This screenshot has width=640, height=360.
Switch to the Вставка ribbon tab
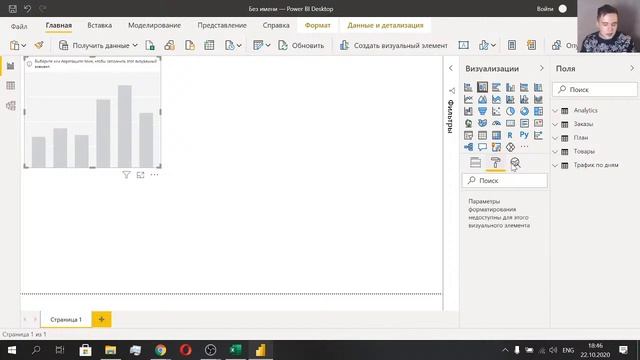(100, 25)
